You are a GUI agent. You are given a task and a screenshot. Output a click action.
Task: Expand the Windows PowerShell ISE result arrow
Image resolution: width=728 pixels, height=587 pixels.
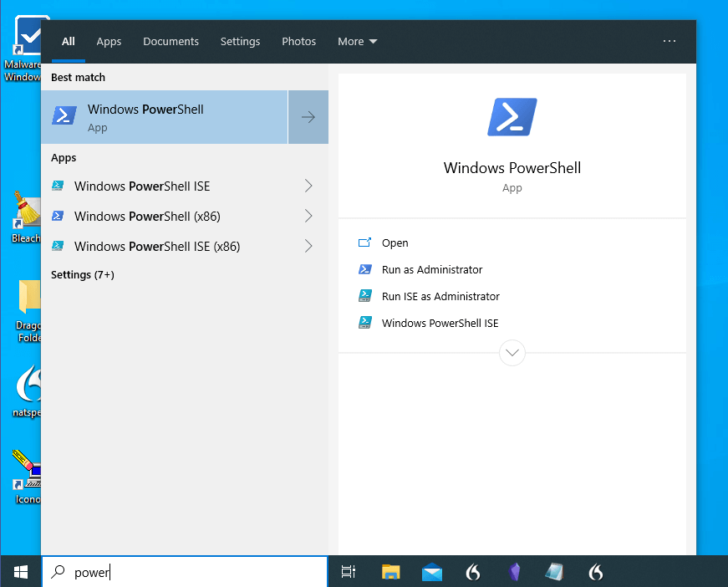[x=308, y=186]
